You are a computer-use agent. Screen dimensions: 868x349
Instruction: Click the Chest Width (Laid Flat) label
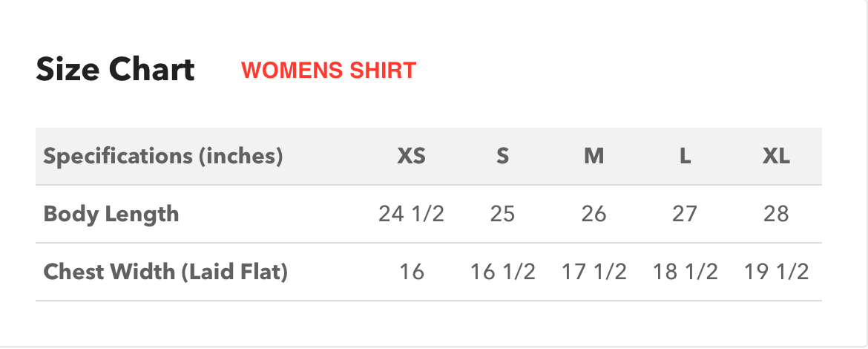click(165, 272)
